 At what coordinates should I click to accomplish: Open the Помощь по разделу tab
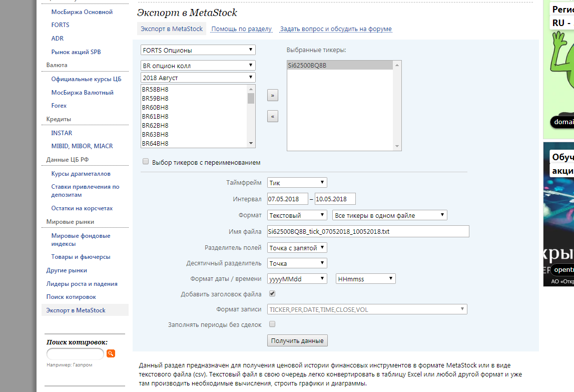pos(242,29)
